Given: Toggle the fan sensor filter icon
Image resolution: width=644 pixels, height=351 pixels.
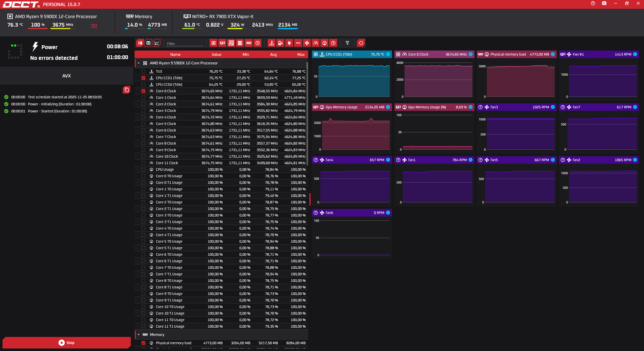Looking at the screenshot, I should [x=307, y=43].
